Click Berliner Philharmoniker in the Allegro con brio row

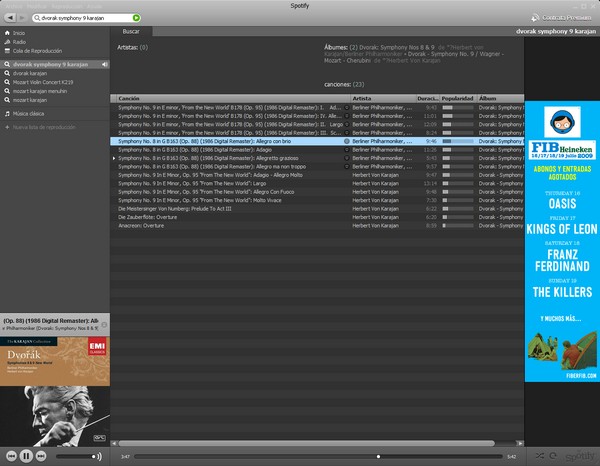pos(382,141)
